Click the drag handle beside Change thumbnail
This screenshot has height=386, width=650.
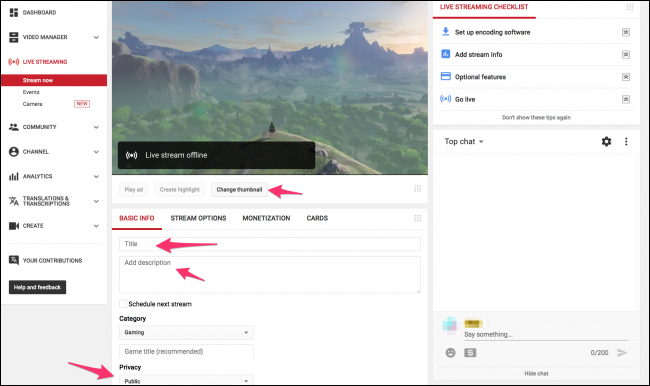tap(417, 189)
